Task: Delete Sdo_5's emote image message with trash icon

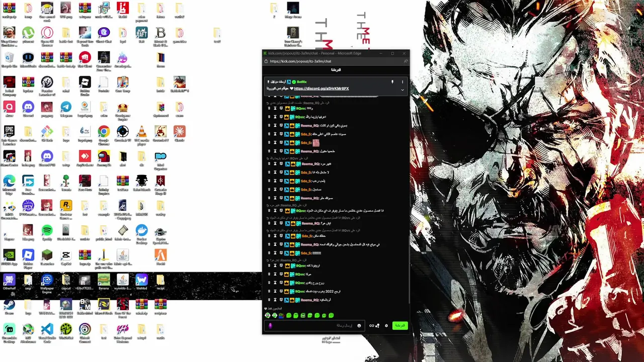Action: (269, 143)
